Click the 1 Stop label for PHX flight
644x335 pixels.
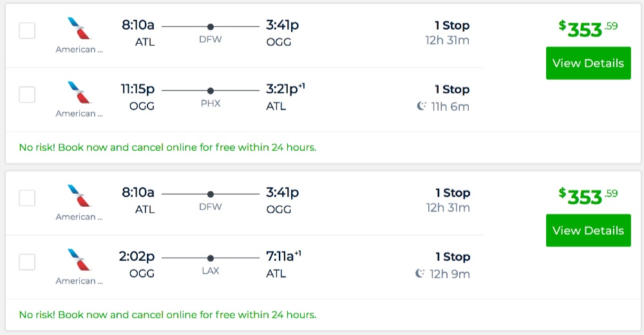(452, 90)
